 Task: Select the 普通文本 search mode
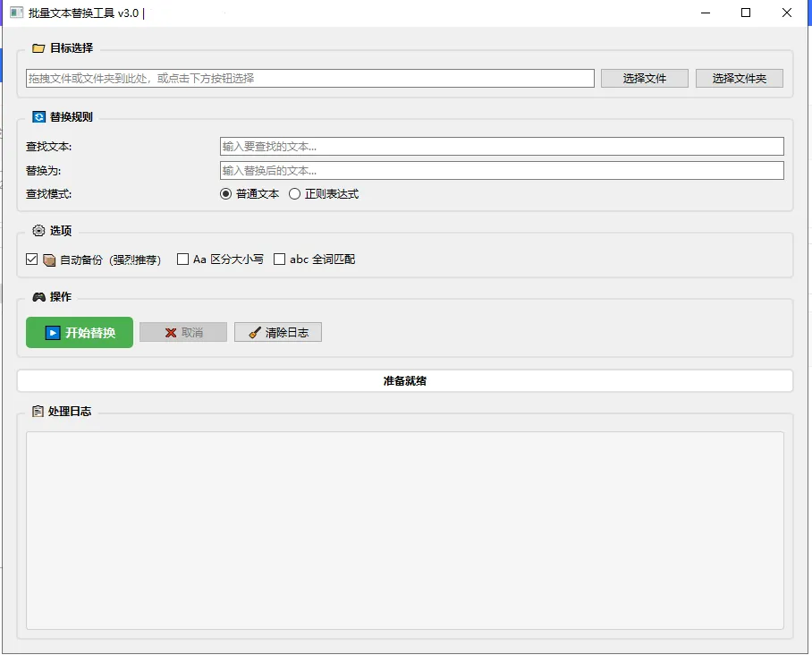click(224, 193)
